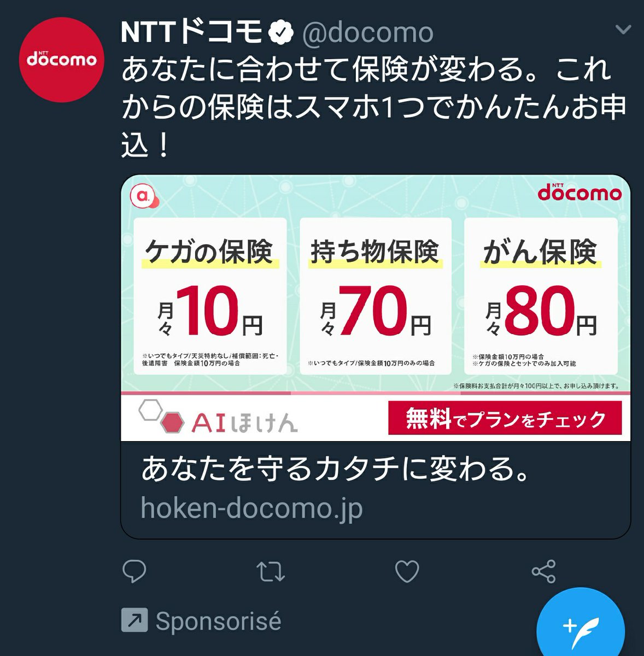Tap the 無料でプランをチェック red button
Screen dimensions: 644x656
505,418
